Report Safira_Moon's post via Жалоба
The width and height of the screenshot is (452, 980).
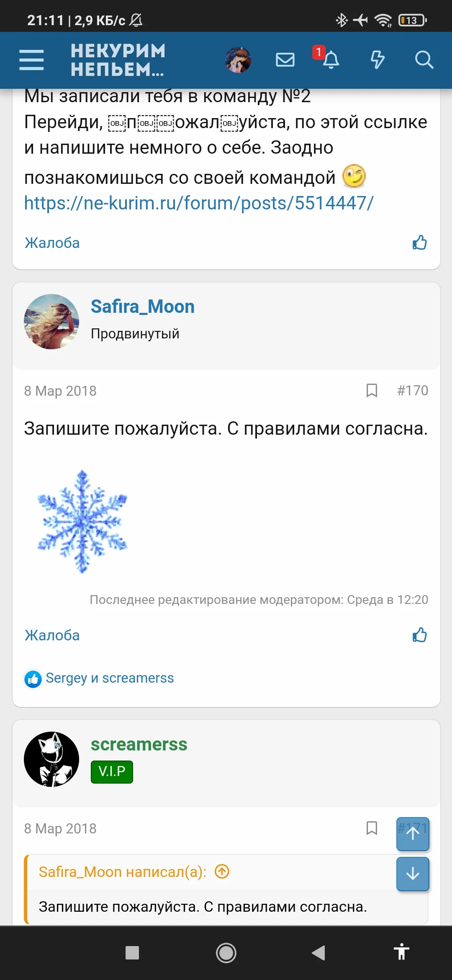[x=52, y=635]
